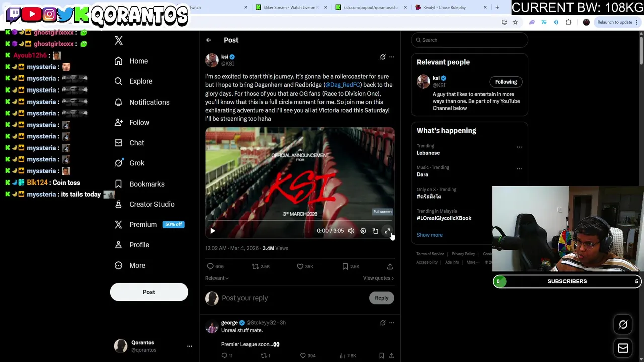Click Relaunch to update button
Image resolution: width=644 pixels, height=362 pixels.
[x=618, y=22]
